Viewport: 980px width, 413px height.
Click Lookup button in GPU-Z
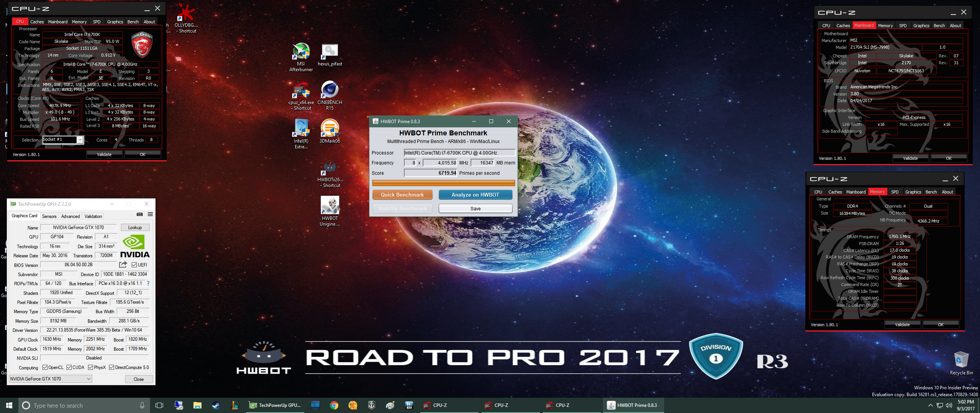pyautogui.click(x=135, y=228)
